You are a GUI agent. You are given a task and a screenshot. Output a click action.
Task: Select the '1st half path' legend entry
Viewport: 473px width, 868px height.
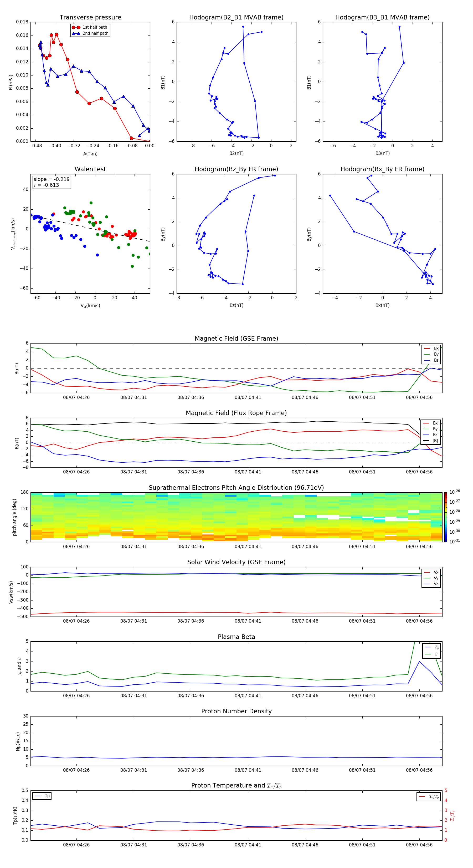coord(90,27)
